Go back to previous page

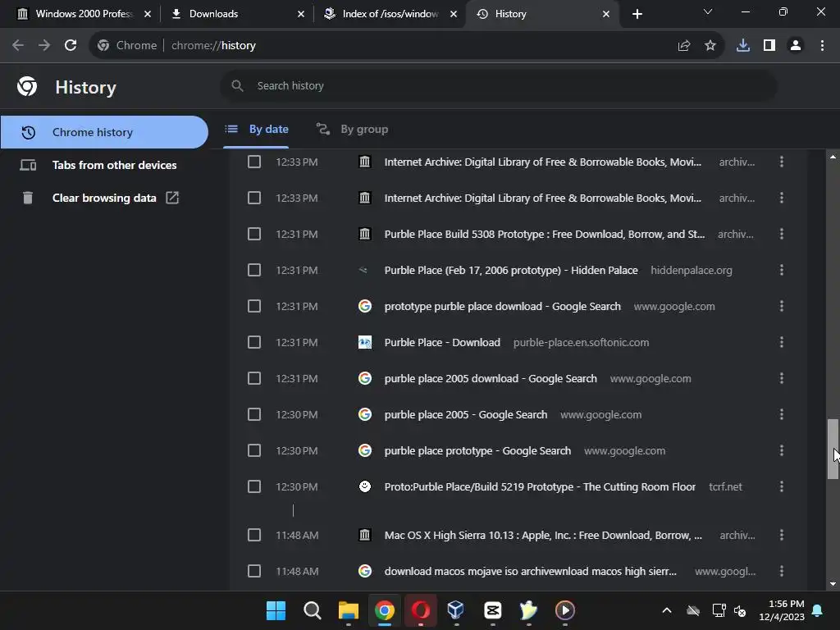pyautogui.click(x=18, y=46)
